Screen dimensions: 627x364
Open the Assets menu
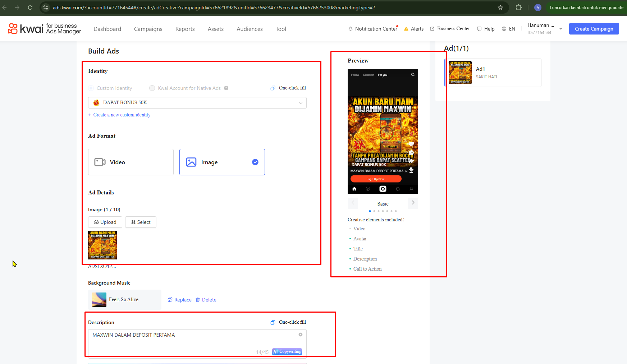(x=216, y=29)
